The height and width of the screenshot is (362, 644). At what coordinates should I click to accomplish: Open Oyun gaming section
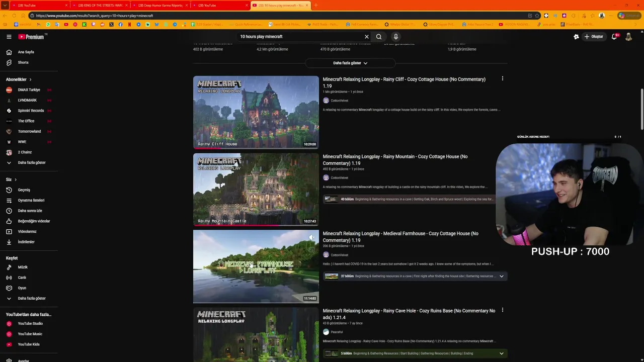tap(22, 288)
